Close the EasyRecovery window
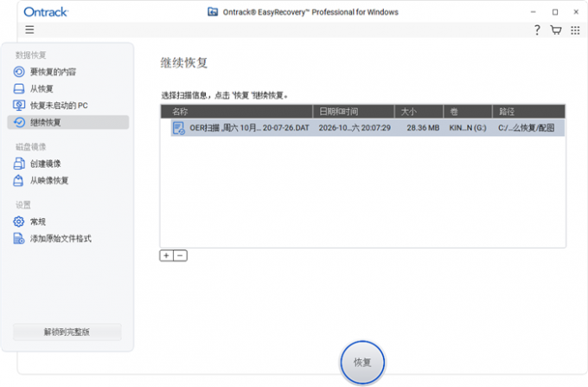The image size is (588, 387). coord(577,12)
